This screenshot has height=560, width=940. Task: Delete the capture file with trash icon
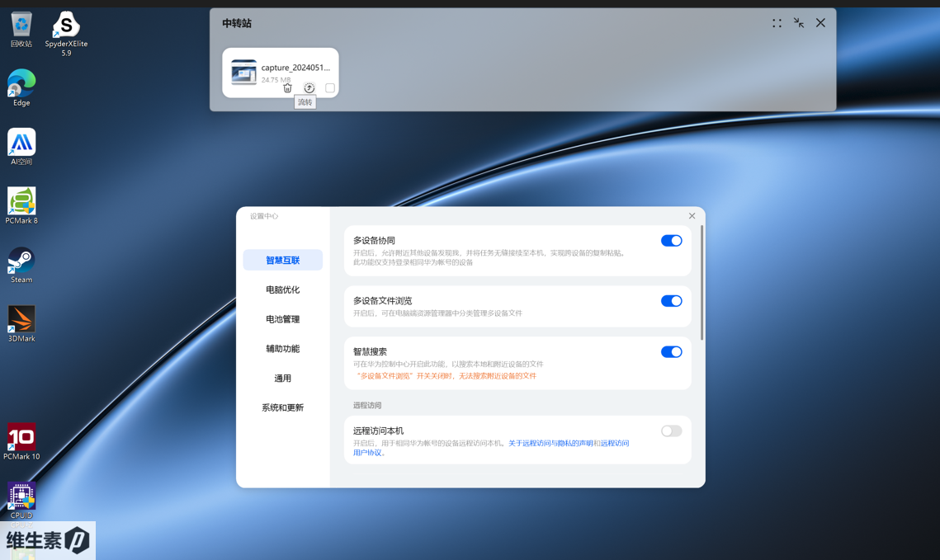click(x=287, y=88)
